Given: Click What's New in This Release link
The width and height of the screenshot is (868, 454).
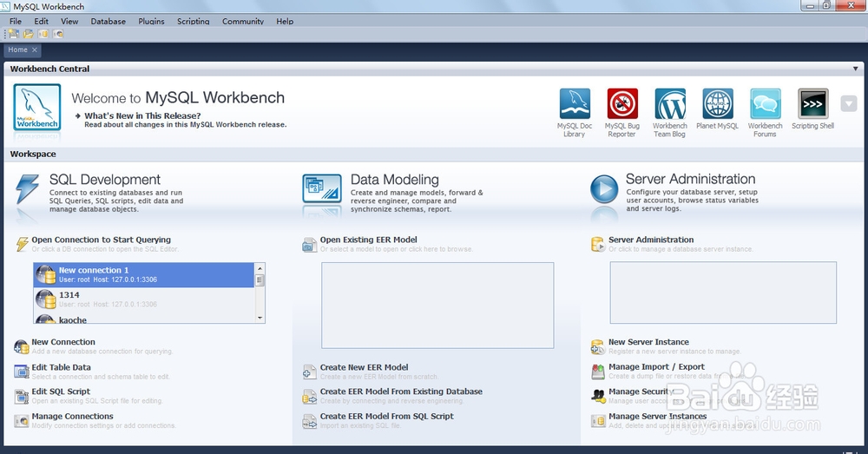Looking at the screenshot, I should [x=142, y=115].
